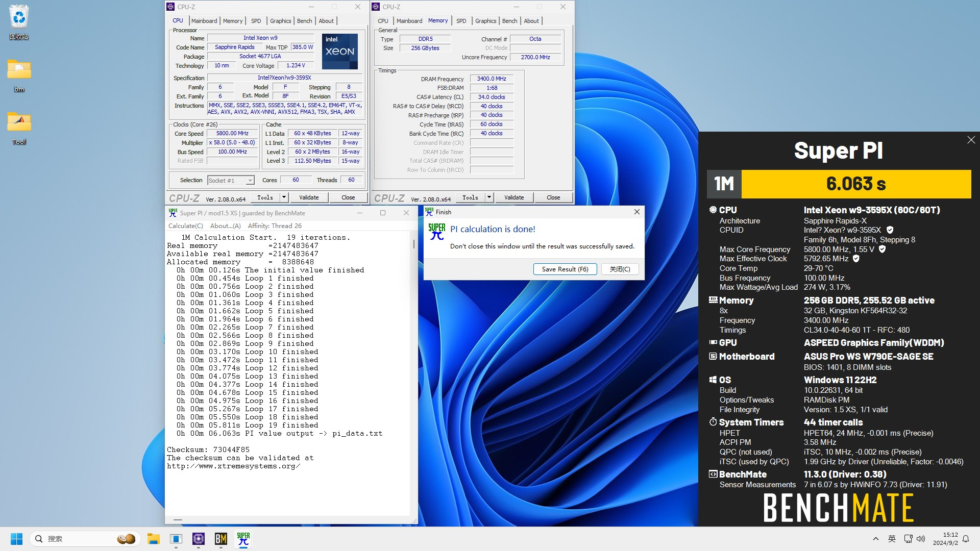Open the Super PI taskbar icon
This screenshot has height=551, width=980.
click(243, 539)
